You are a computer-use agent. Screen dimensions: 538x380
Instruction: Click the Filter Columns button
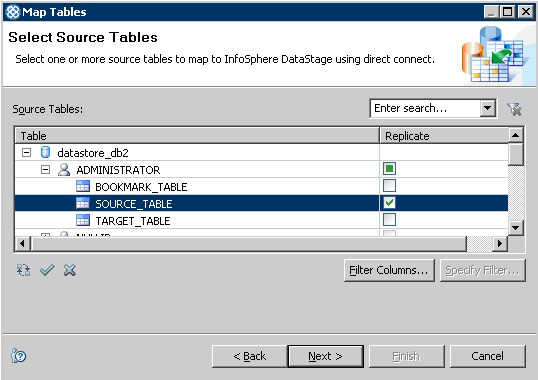[389, 270]
